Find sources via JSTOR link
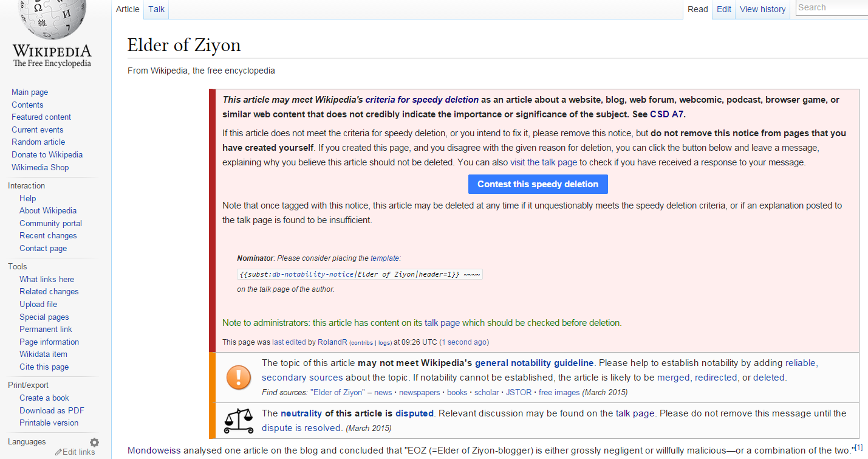The image size is (868, 459). coord(518,393)
